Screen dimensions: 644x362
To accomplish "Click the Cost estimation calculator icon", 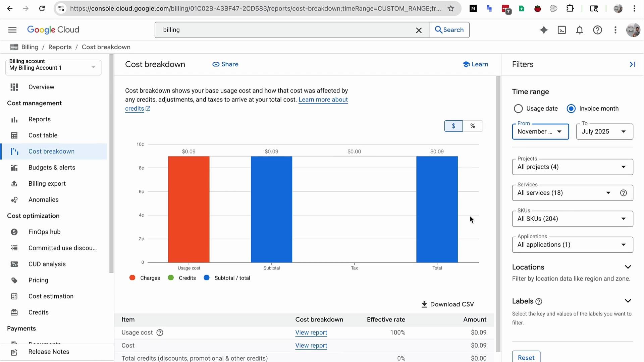I will coord(14,296).
